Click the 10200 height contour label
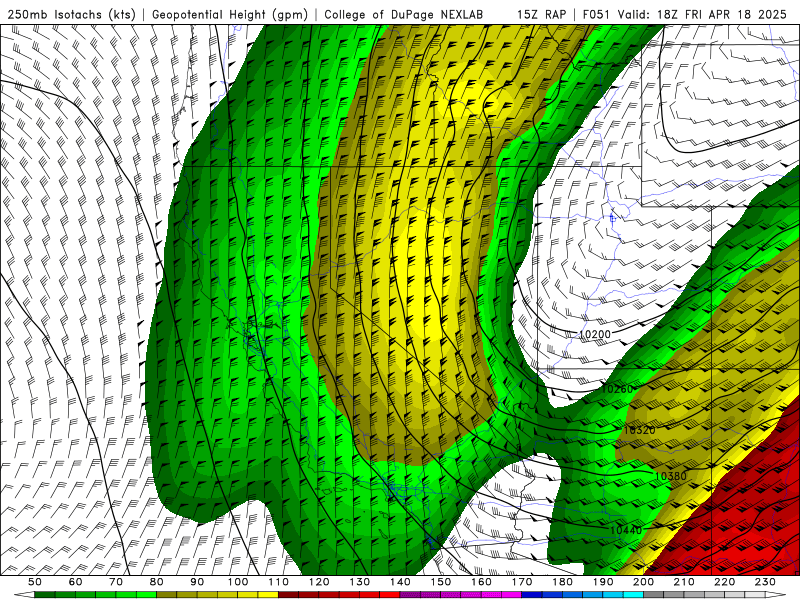 pos(595,335)
